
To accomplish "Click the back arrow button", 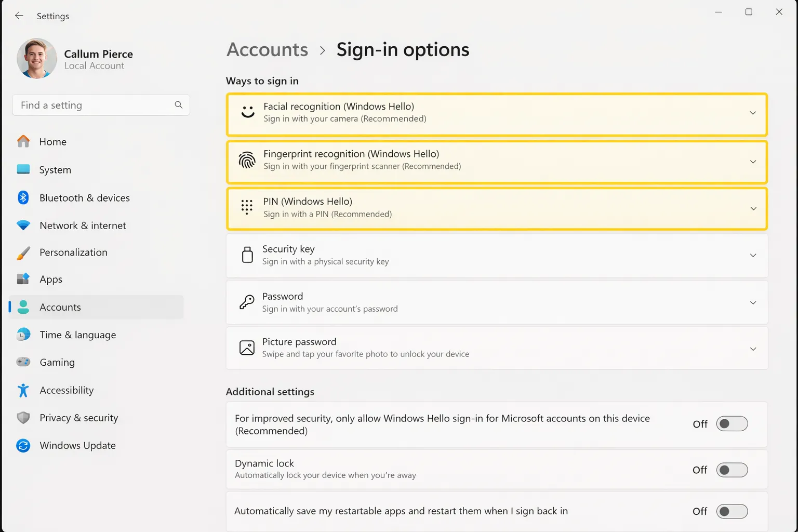I will pyautogui.click(x=19, y=16).
